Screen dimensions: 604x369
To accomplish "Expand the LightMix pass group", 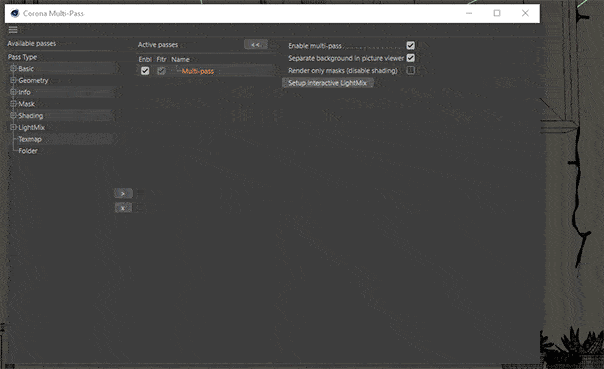I will tap(13, 127).
